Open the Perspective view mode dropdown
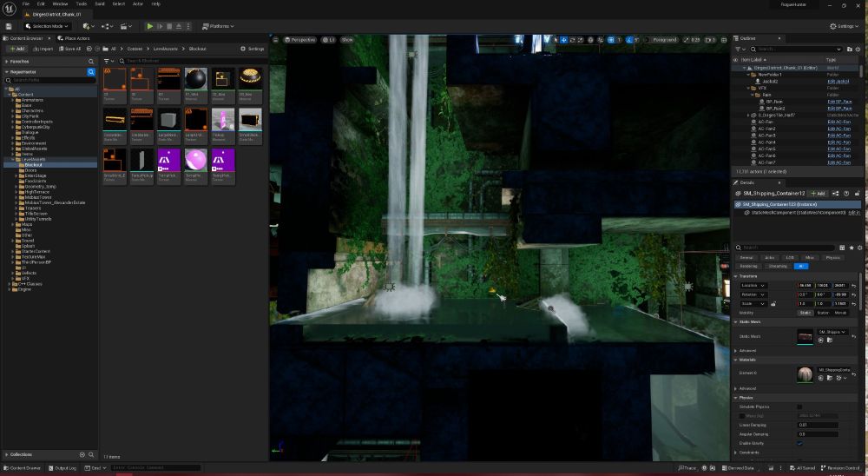The height and width of the screenshot is (476, 868). click(x=300, y=40)
